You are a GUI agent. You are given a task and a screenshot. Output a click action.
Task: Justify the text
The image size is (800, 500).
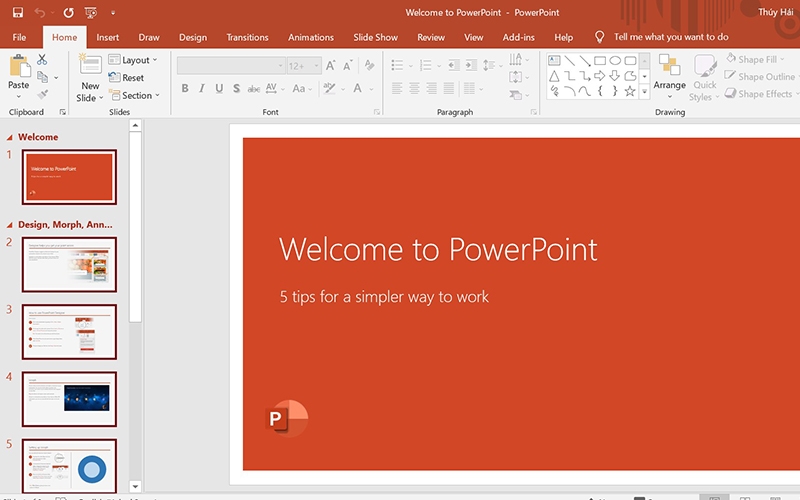449,88
